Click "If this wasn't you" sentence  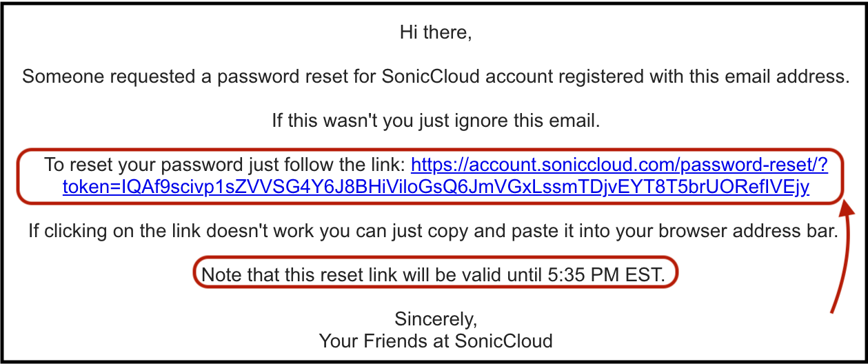pyautogui.click(x=436, y=121)
